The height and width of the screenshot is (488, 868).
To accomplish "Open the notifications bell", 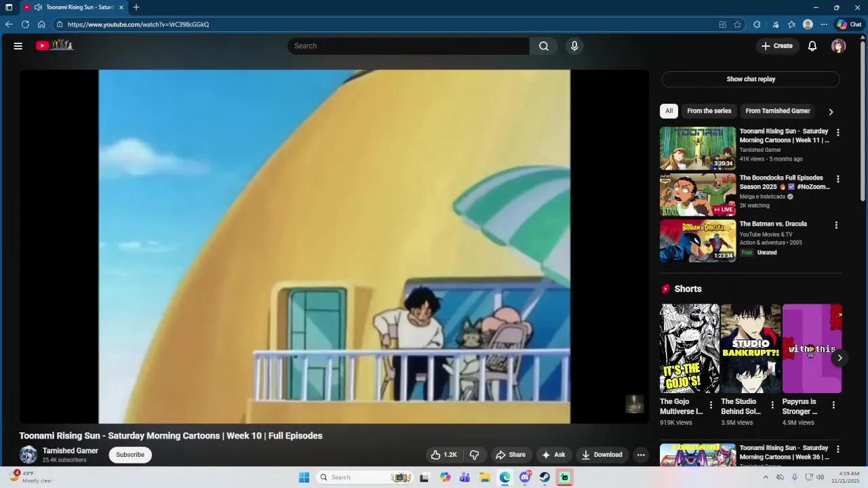I will click(x=812, y=46).
